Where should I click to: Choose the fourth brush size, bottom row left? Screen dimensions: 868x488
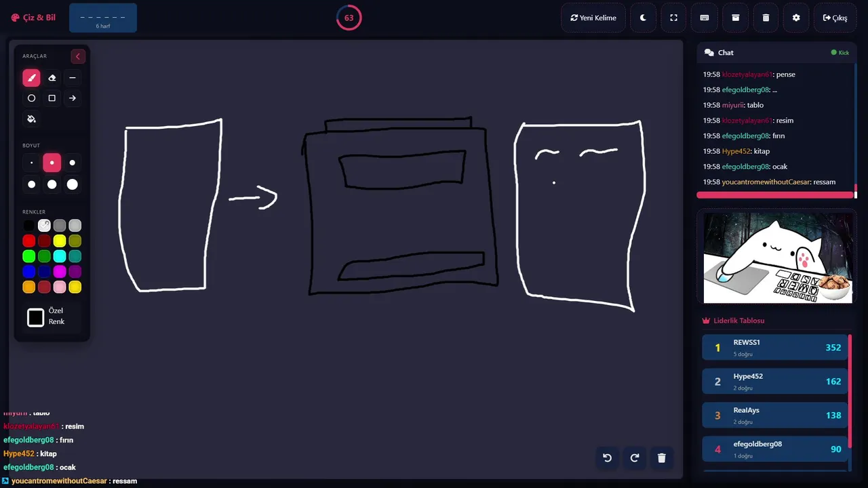[x=31, y=184]
